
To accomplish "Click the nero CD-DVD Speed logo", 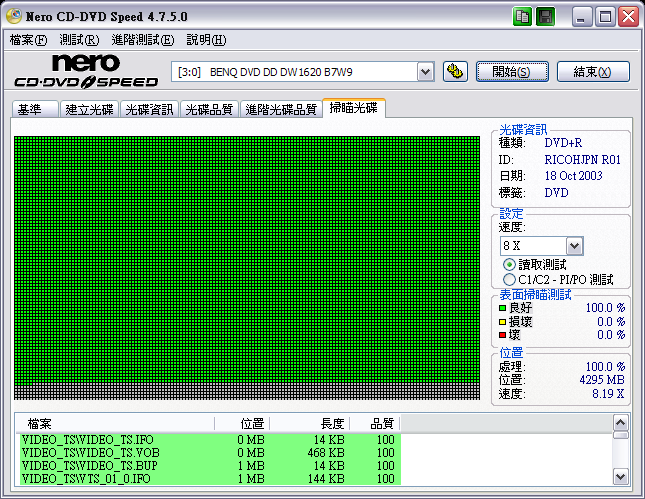I will coord(86,71).
